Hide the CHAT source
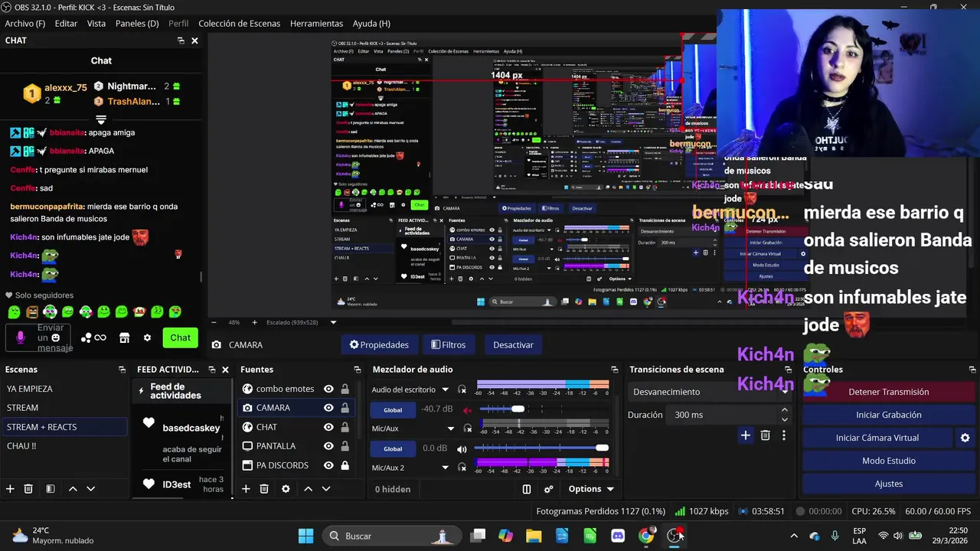980x551 pixels. (x=328, y=427)
